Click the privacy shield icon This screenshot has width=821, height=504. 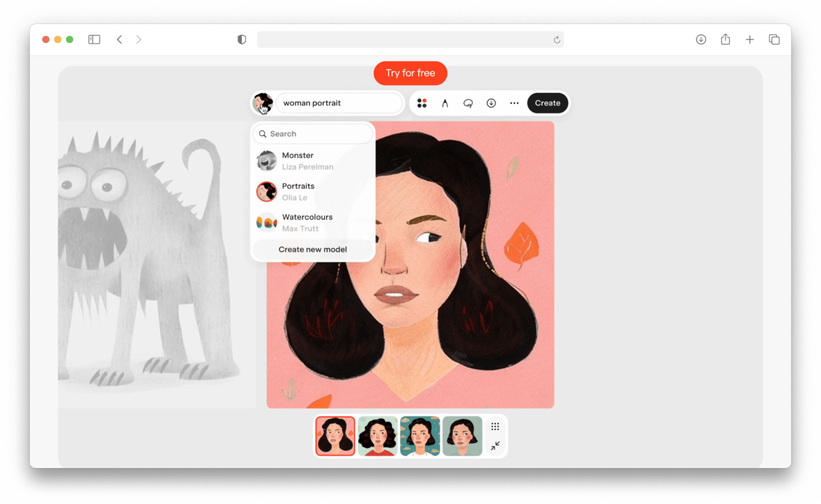(x=242, y=39)
